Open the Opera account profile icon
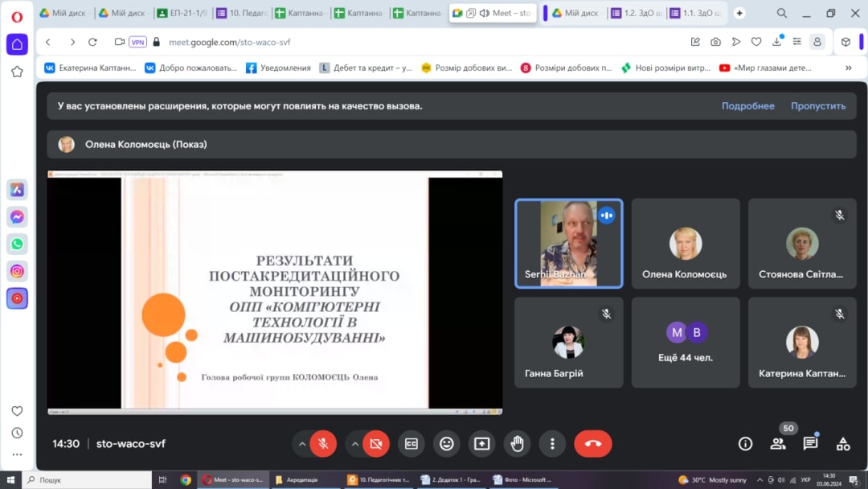 tap(817, 42)
